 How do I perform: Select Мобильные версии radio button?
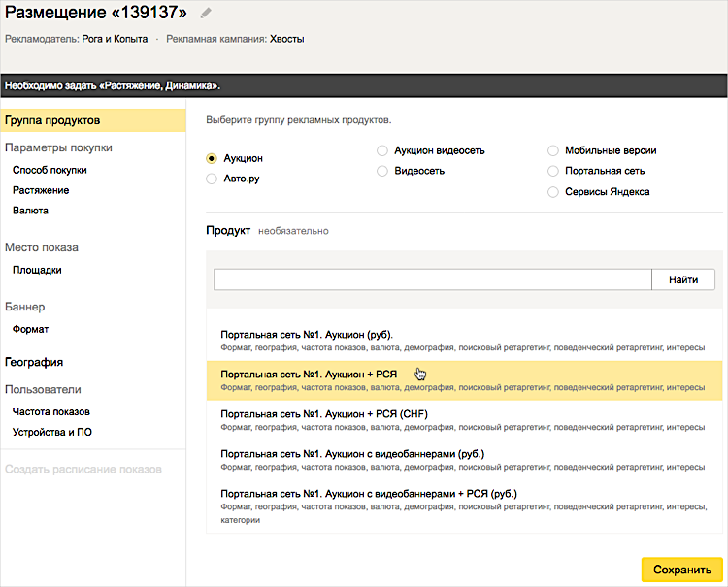[x=553, y=150]
